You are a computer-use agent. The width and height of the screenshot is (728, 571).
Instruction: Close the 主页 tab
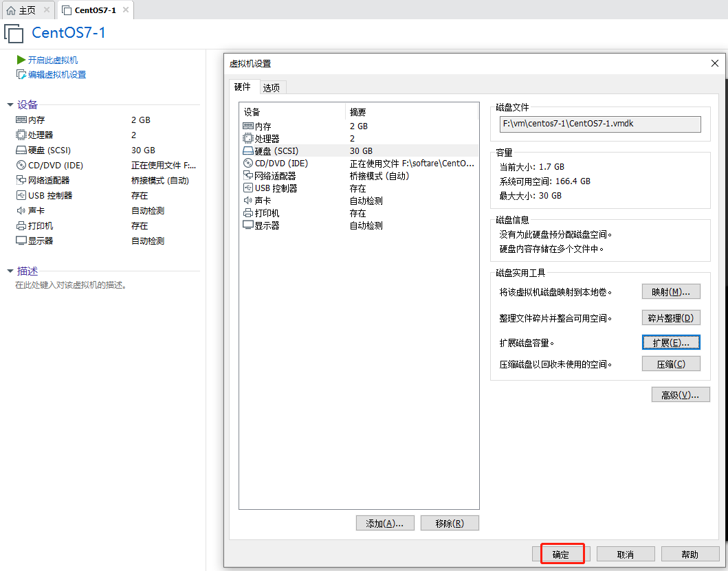(47, 10)
